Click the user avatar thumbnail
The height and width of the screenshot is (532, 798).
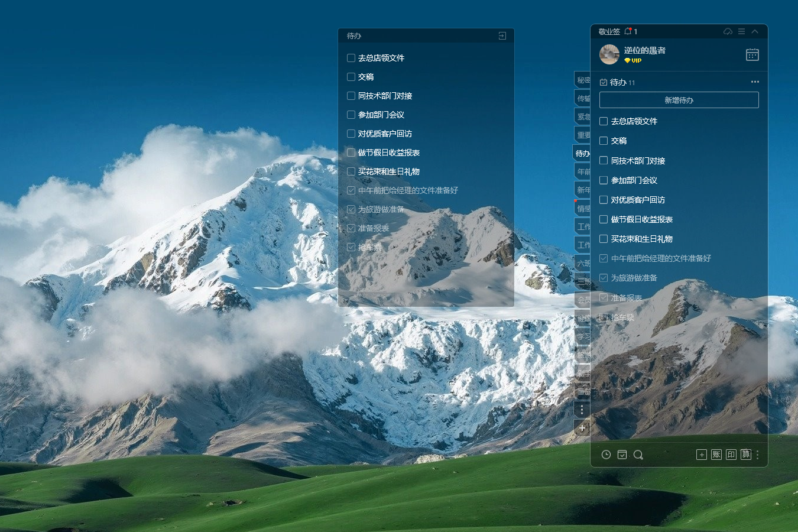coord(609,54)
